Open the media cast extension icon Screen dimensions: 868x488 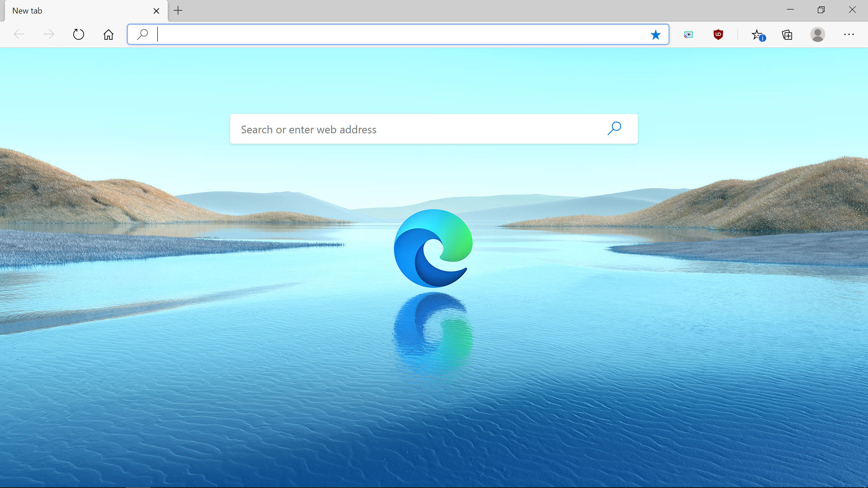(688, 34)
